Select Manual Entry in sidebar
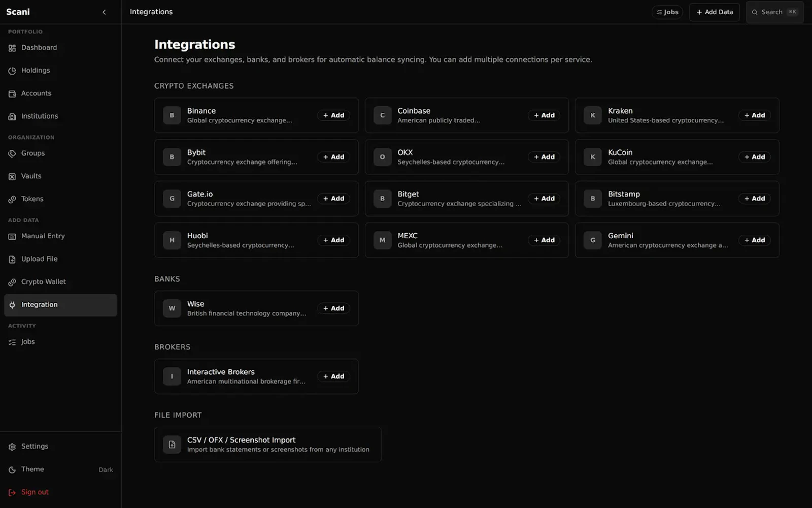This screenshot has height=508, width=812. [x=60, y=236]
